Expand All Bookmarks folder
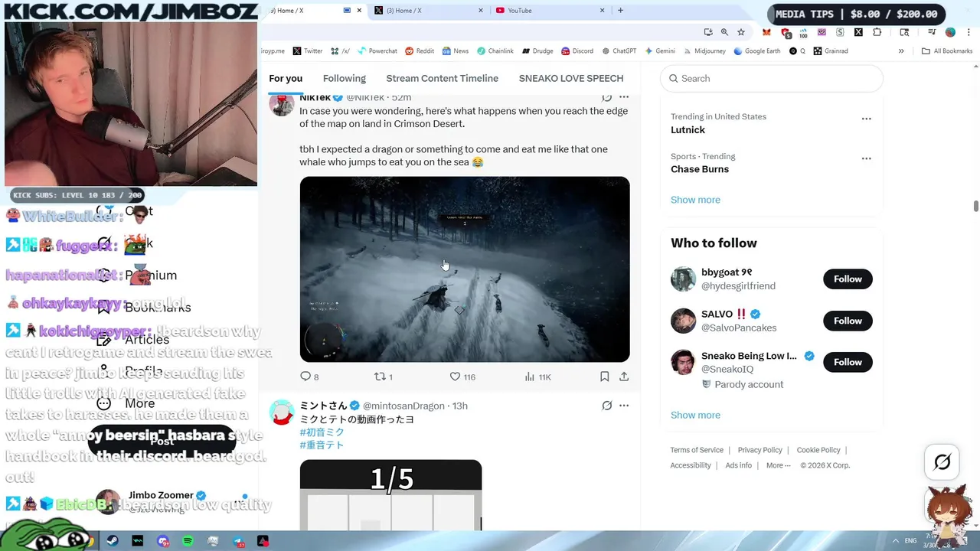The image size is (980, 551). coord(946,51)
